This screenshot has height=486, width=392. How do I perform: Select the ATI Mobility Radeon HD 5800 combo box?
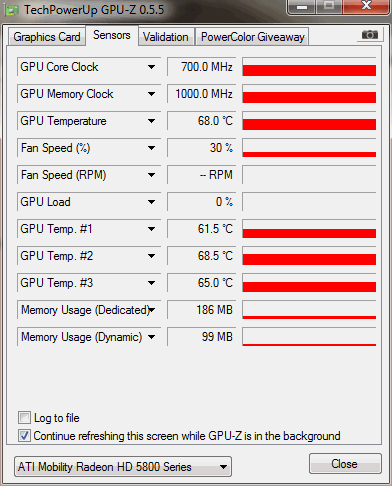[123, 467]
